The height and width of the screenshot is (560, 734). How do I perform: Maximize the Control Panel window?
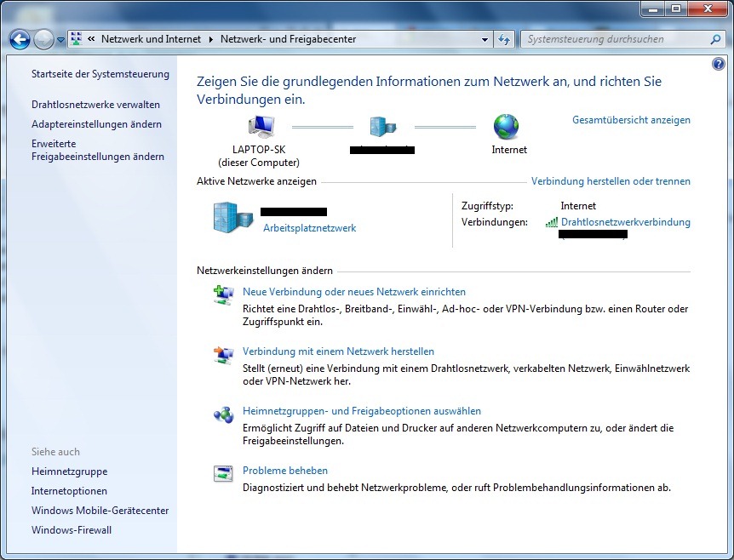676,9
